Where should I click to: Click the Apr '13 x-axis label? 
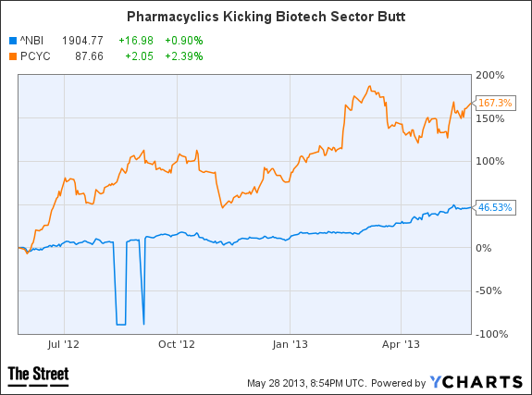tap(401, 344)
